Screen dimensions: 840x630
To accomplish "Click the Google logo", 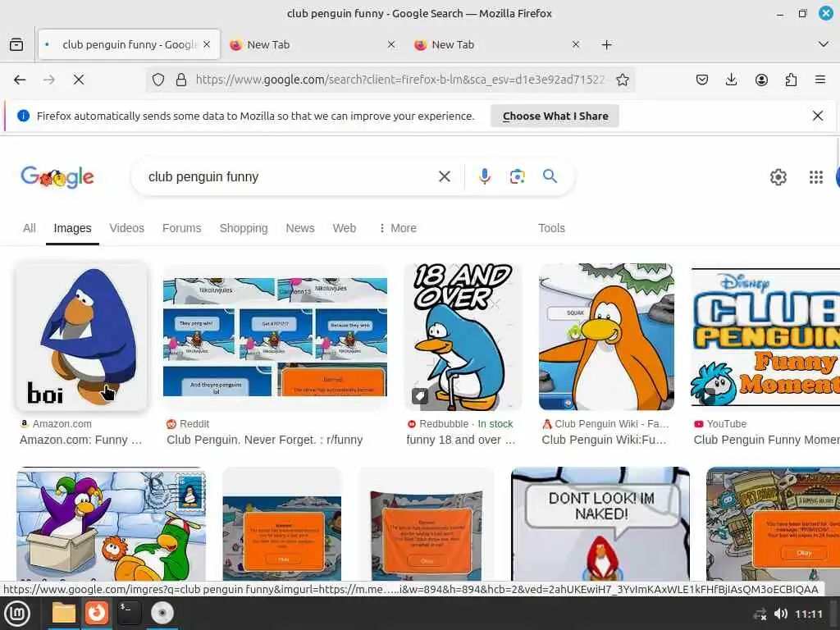I will tap(57, 177).
